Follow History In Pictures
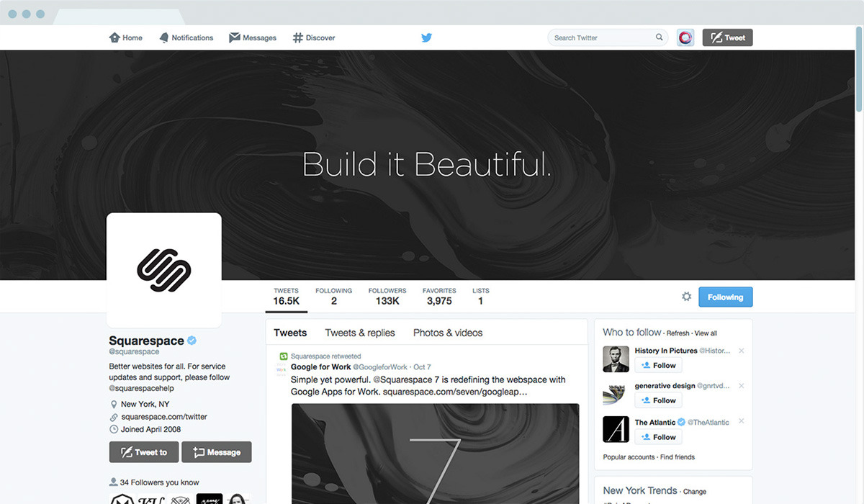Viewport: 864px width, 504px height. [x=658, y=366]
